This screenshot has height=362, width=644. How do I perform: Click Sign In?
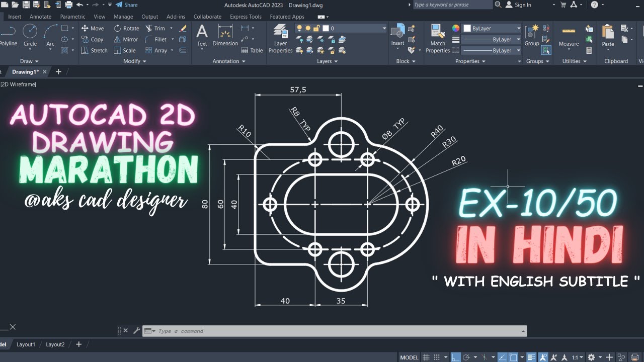tap(518, 5)
